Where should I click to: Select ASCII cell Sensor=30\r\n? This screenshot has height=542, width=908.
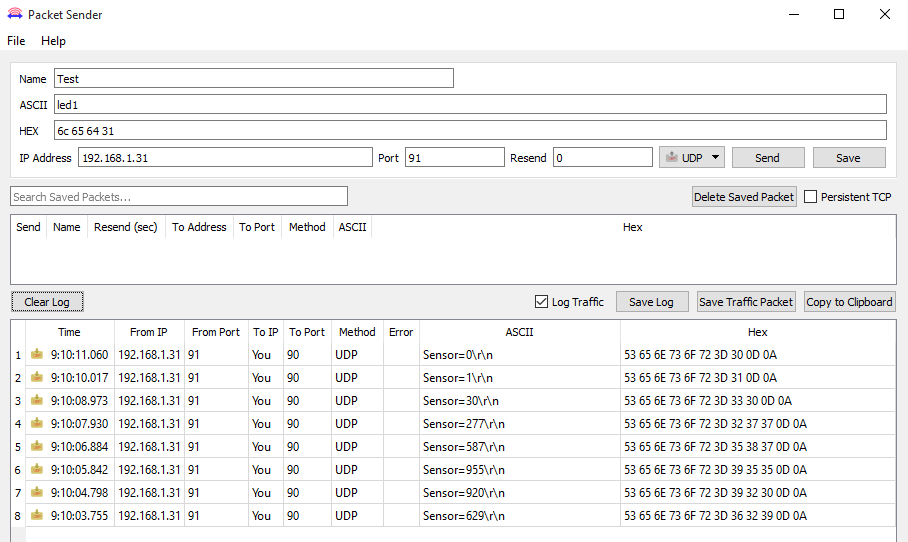[519, 401]
